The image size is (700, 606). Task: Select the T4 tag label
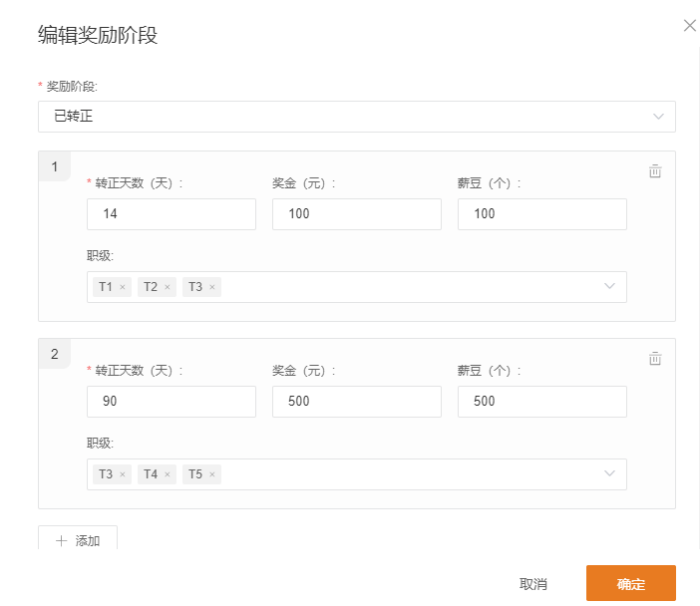[x=151, y=474]
